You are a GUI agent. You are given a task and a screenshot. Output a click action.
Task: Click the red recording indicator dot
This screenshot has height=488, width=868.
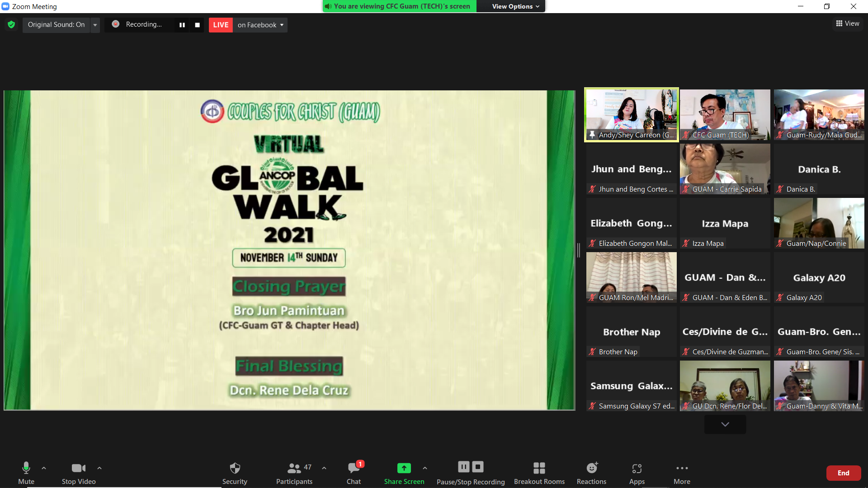click(x=116, y=24)
